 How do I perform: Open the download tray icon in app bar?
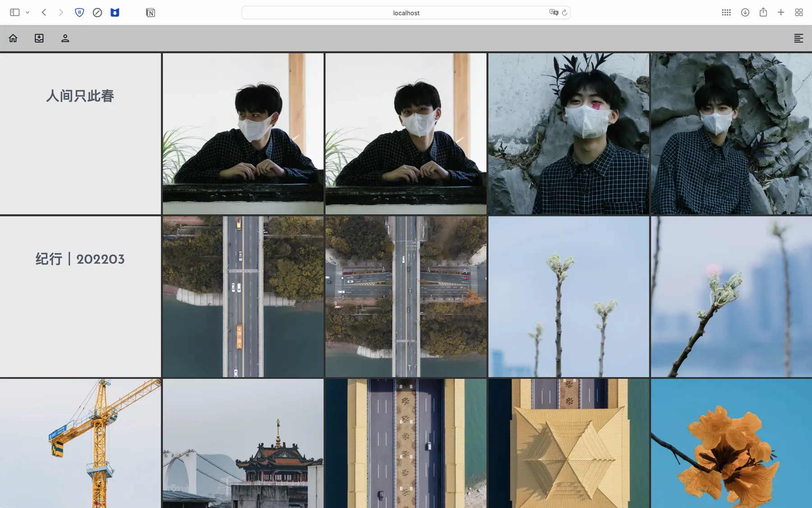pyautogui.click(x=39, y=38)
